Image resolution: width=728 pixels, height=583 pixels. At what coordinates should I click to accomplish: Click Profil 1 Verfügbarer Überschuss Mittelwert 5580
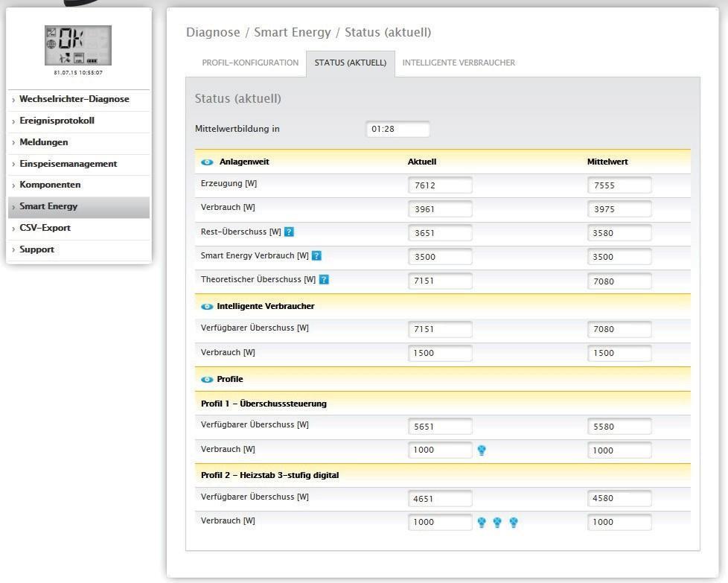click(619, 427)
